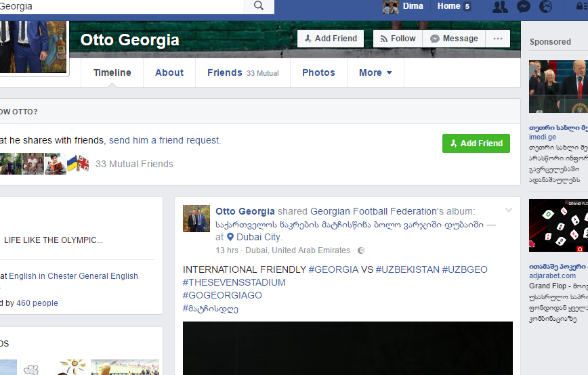Screen dimensions: 588x375
Task: Open the mutual friend thumbnail with the orange book
Action: (x=56, y=163)
